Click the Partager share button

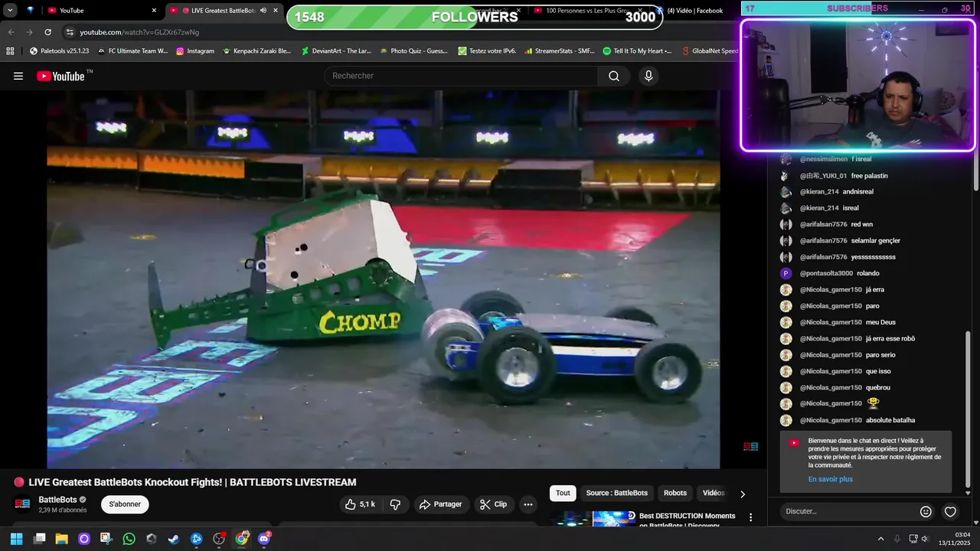(441, 504)
